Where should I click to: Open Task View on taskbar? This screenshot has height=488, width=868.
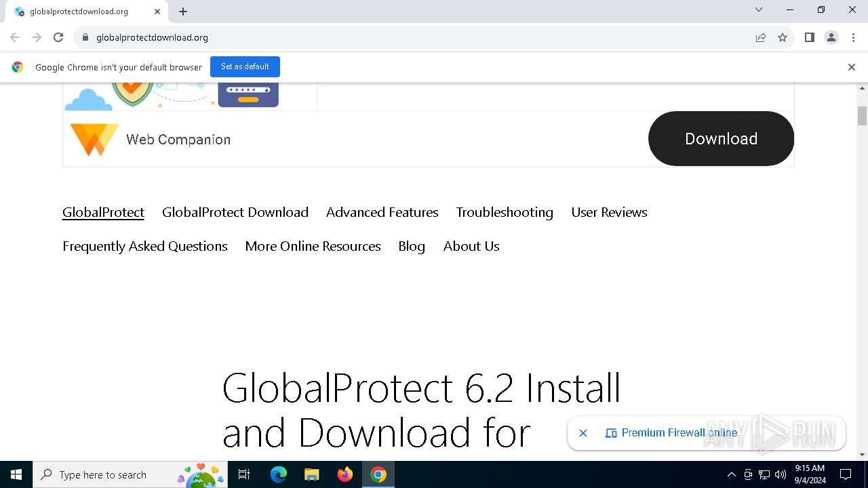pyautogui.click(x=244, y=474)
